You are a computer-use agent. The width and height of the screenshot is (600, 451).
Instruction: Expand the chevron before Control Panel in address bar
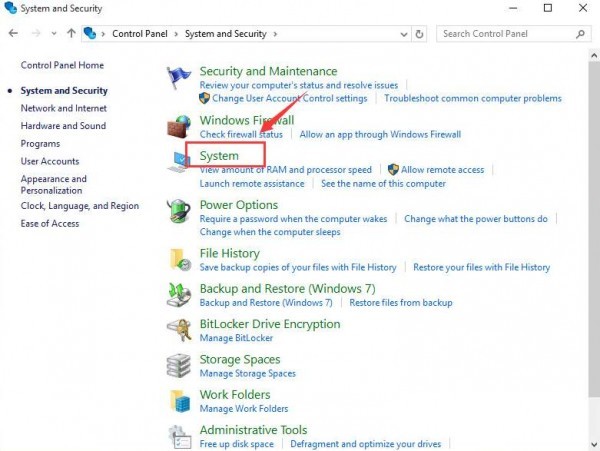103,34
